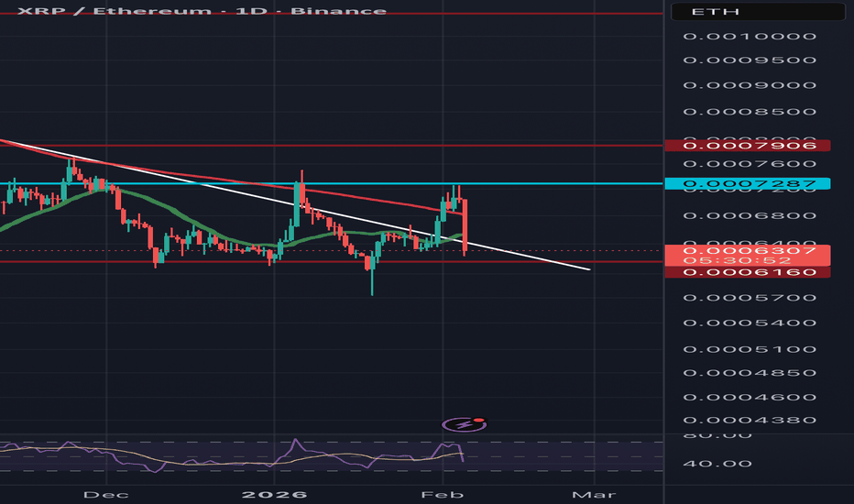854x504 pixels.
Task: Click the 0.0004850 price axis label
Action: (750, 373)
